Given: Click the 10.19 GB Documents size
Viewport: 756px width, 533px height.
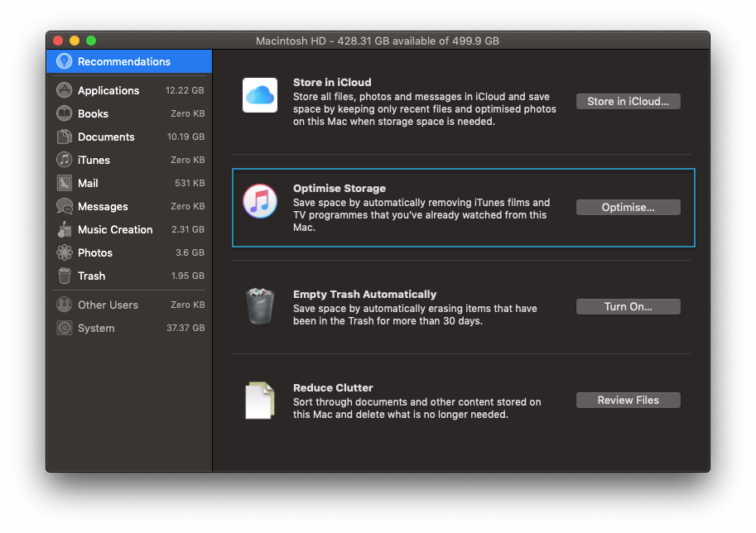Looking at the screenshot, I should pos(185,137).
